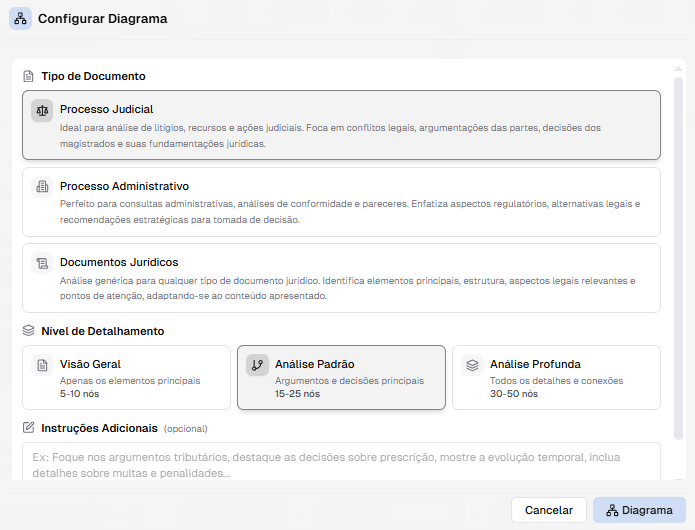The image size is (695, 530).
Task: Click the description beginning 'Análise genérica para qualquer'
Action: click(348, 288)
